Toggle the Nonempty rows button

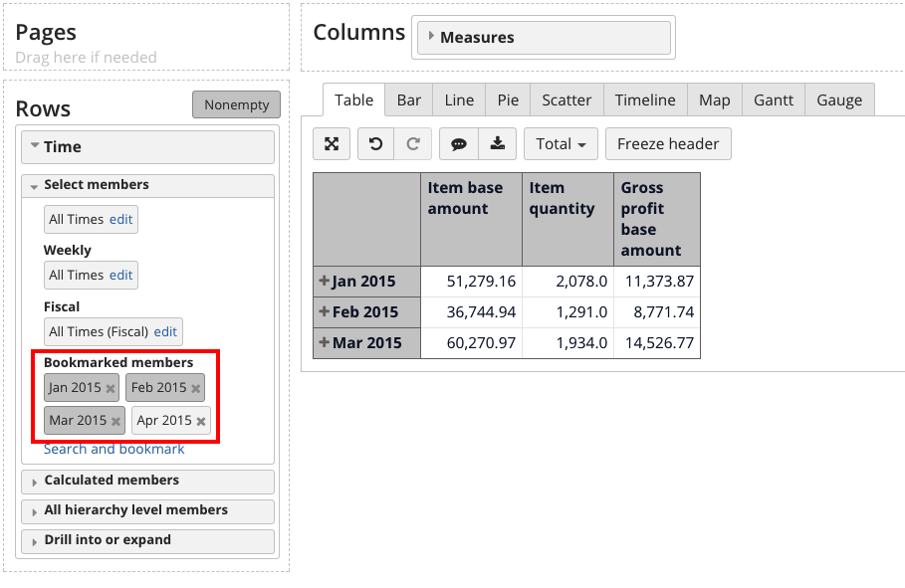pos(236,104)
